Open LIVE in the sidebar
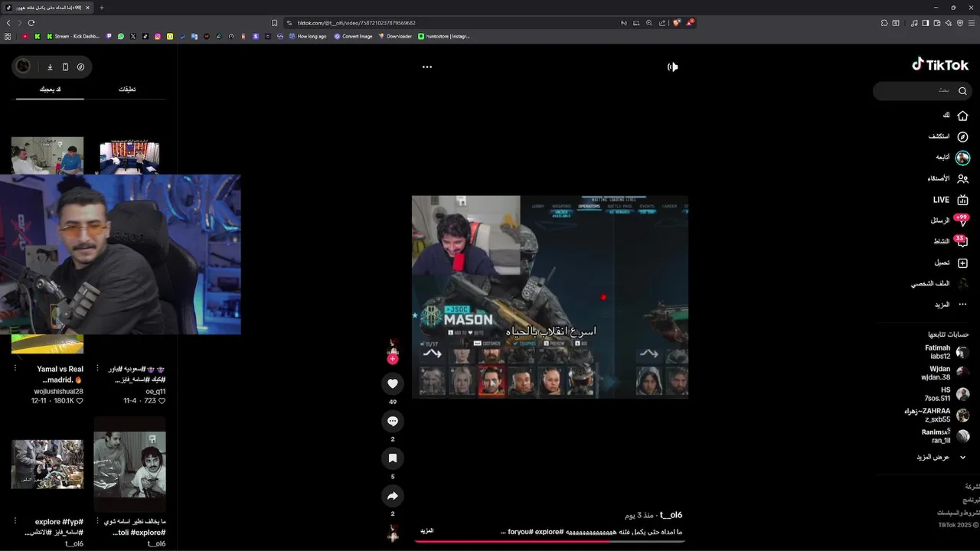980x551 pixels. [950, 200]
